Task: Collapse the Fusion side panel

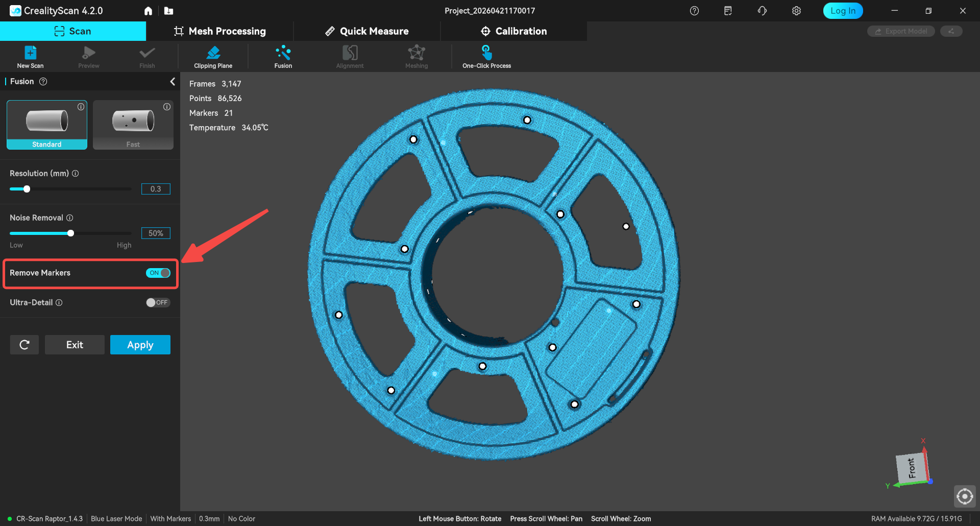Action: click(x=173, y=82)
